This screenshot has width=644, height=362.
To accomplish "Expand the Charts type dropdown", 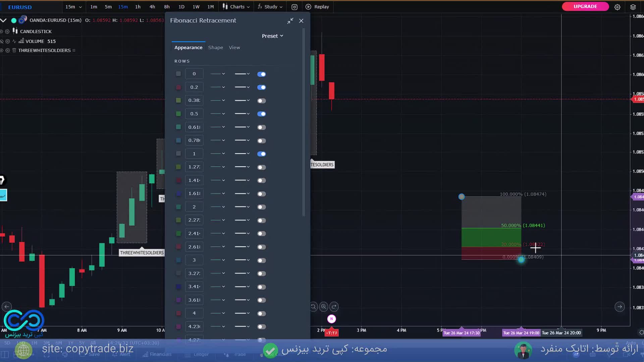I will (x=236, y=7).
